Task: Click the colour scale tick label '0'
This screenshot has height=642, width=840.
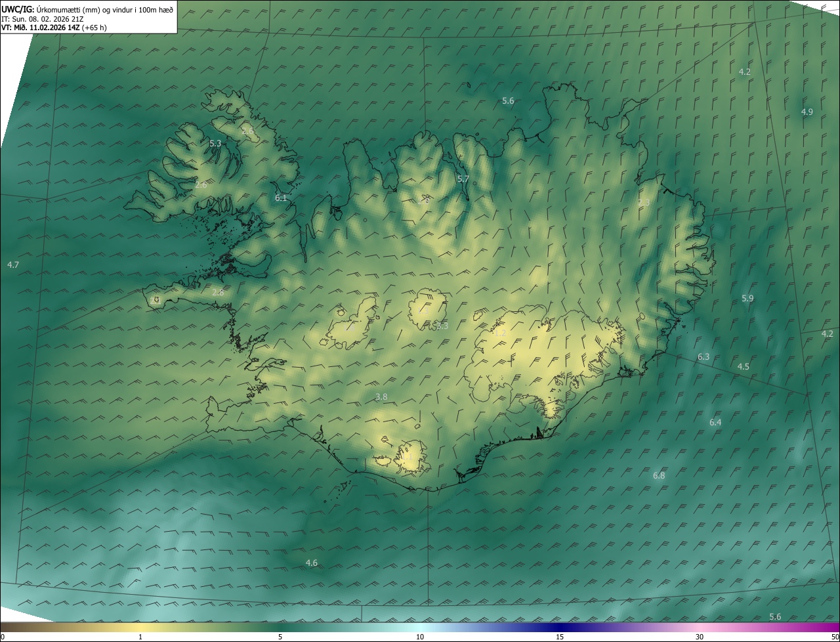Action: [3, 637]
